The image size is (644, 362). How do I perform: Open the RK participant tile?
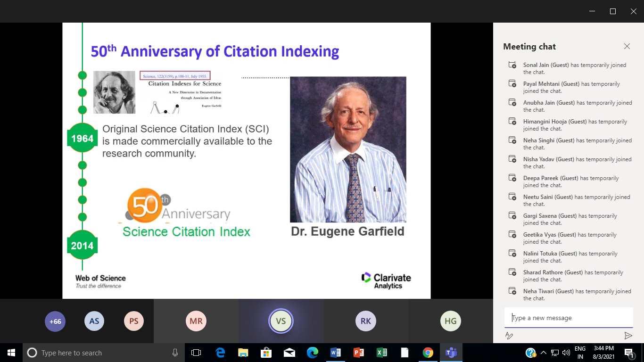(x=366, y=321)
